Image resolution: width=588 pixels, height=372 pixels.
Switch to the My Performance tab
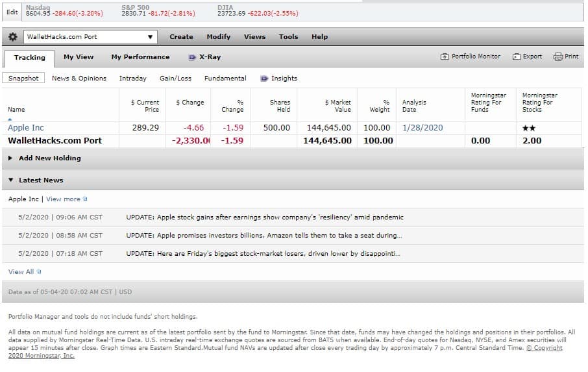click(140, 57)
